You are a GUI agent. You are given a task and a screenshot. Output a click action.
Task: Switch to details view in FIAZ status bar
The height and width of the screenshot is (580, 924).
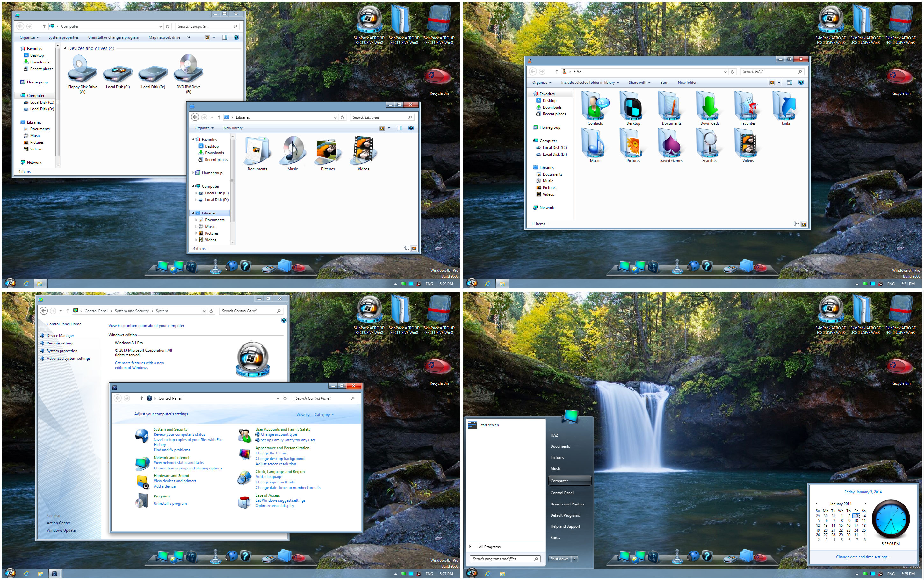click(x=797, y=224)
